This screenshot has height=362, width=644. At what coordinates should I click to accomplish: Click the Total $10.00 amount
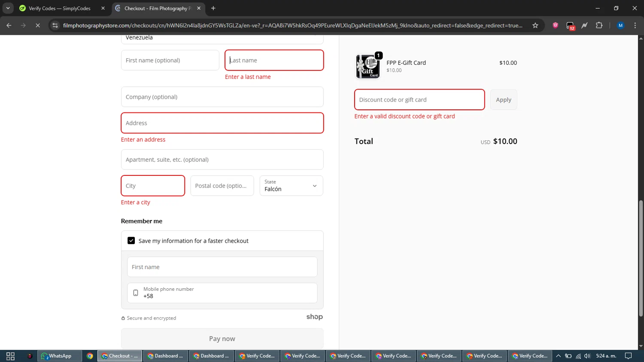505,141
